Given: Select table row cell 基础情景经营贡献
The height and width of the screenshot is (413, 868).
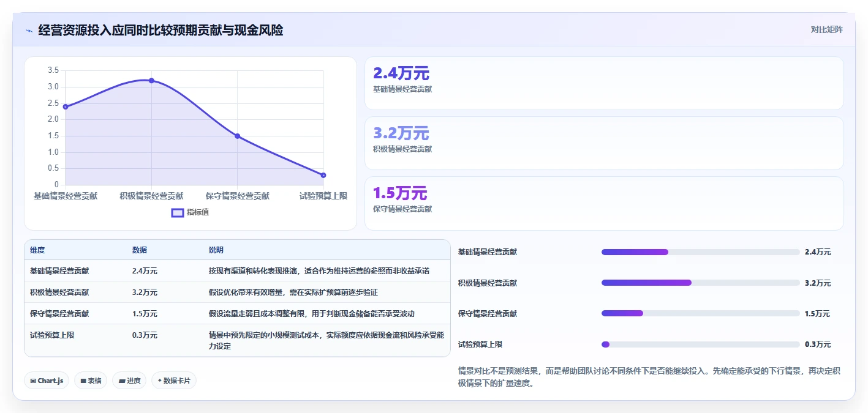Looking at the screenshot, I should pyautogui.click(x=59, y=270).
